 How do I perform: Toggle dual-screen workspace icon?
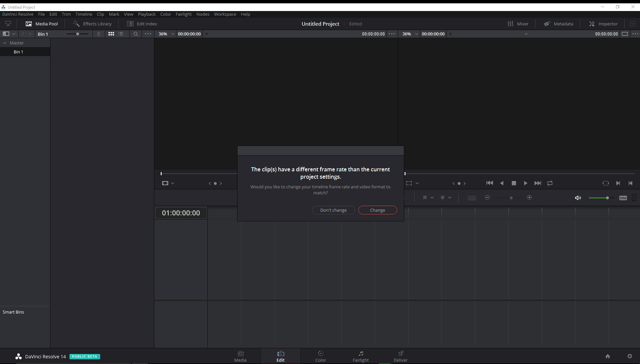click(x=8, y=24)
